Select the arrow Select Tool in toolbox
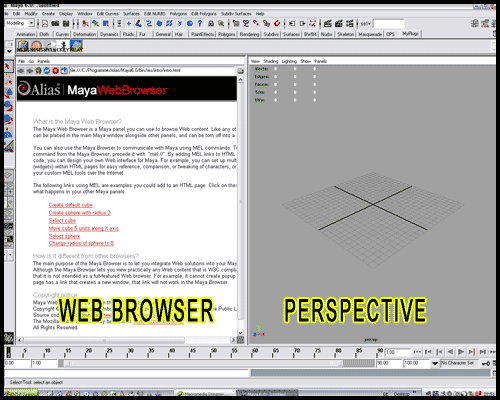Image resolution: width=500 pixels, height=400 pixels. click(x=8, y=66)
